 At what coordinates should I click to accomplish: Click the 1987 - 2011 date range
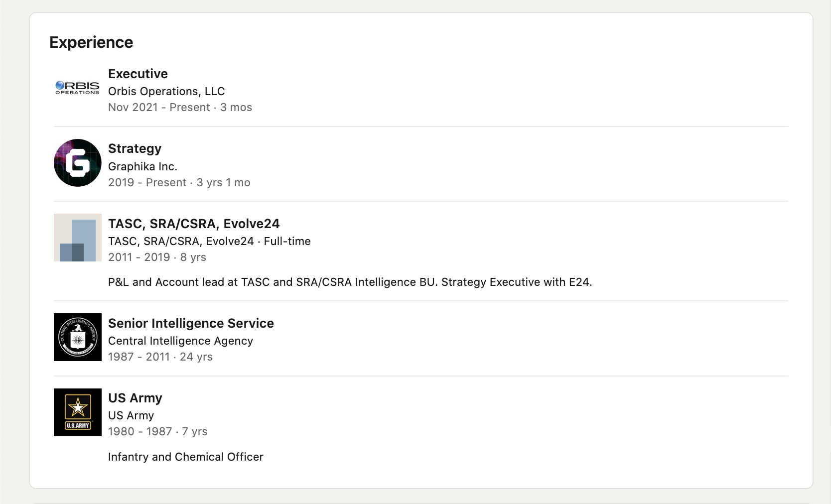click(139, 357)
